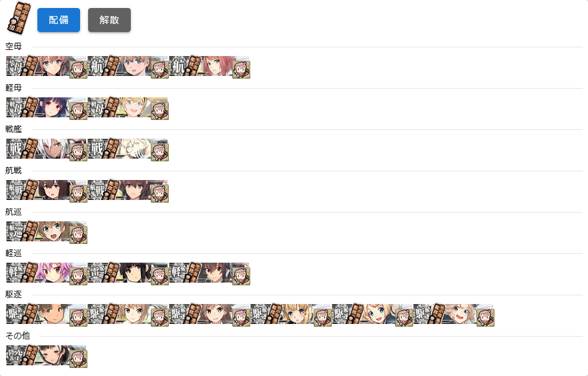Click the fairy icon on the first 空母 ship
The height and width of the screenshot is (376, 588).
(79, 69)
